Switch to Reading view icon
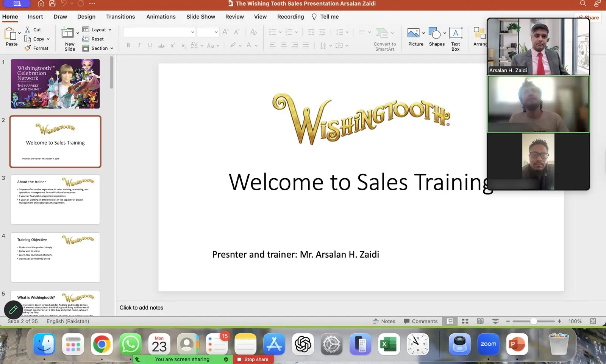This screenshot has width=606, height=364. tap(480, 321)
